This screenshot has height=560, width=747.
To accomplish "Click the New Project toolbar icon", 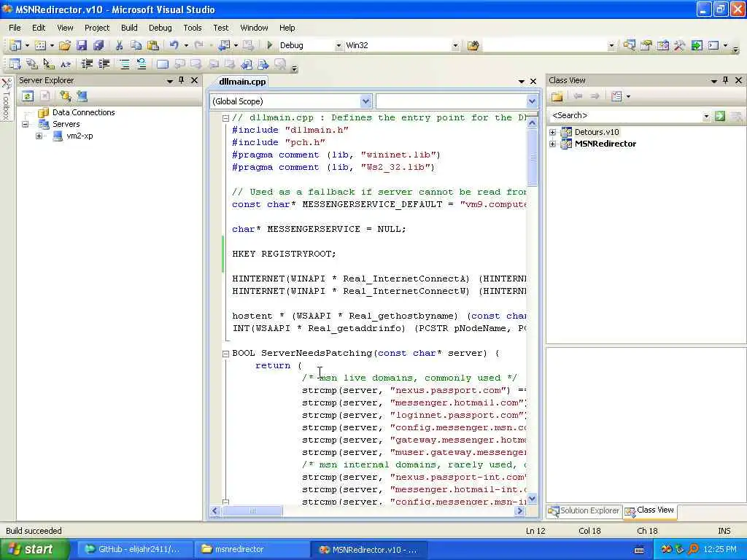I will (15, 45).
